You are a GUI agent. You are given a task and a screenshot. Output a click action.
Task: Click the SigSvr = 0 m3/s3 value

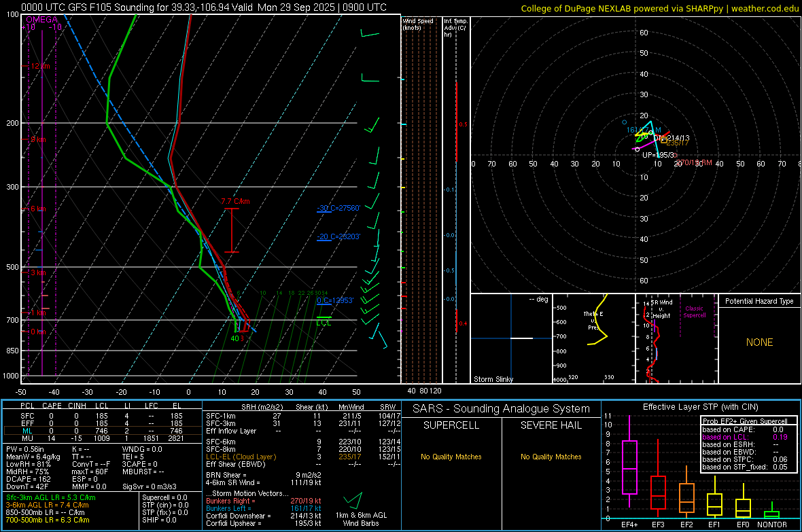tap(150, 487)
